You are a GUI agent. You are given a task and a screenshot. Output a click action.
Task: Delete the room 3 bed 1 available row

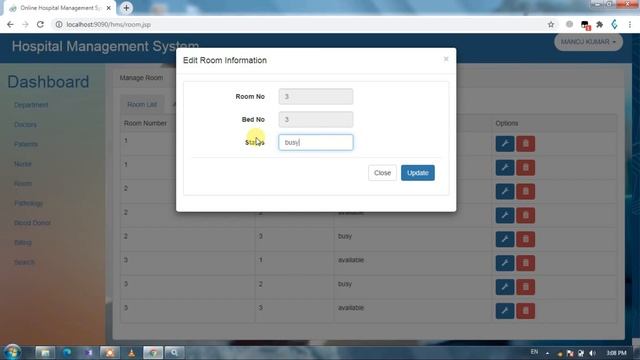coord(525,263)
